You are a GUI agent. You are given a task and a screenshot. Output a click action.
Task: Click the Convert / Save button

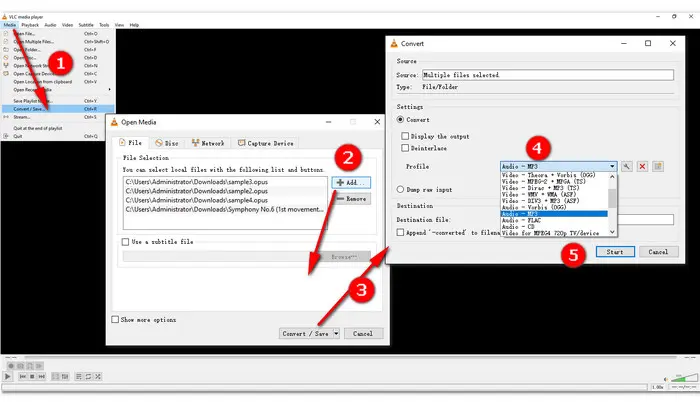306,333
